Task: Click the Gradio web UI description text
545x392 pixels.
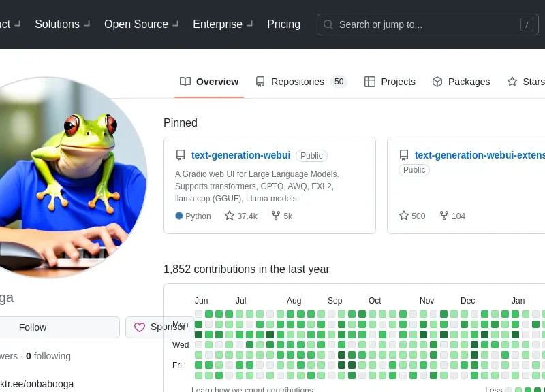Action: (x=257, y=186)
